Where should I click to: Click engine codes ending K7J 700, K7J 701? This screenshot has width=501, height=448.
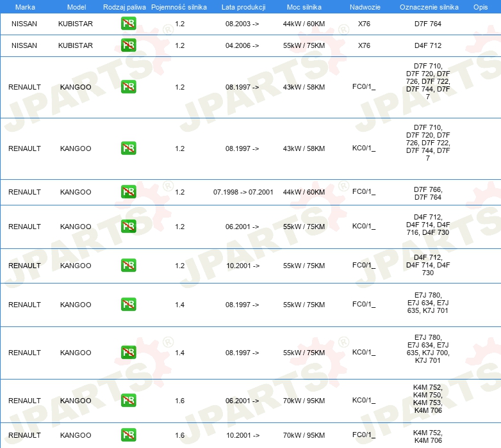428,349
